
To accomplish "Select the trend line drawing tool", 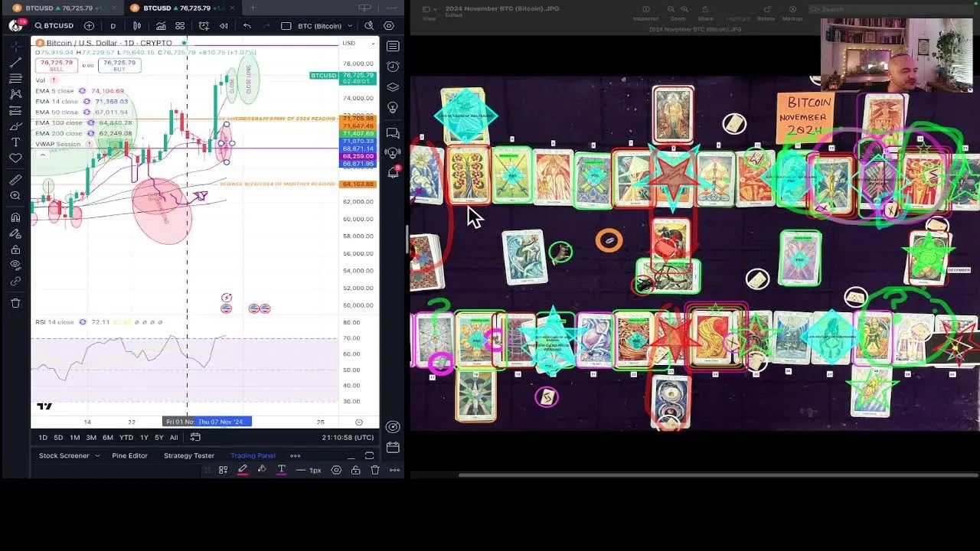I will point(15,62).
